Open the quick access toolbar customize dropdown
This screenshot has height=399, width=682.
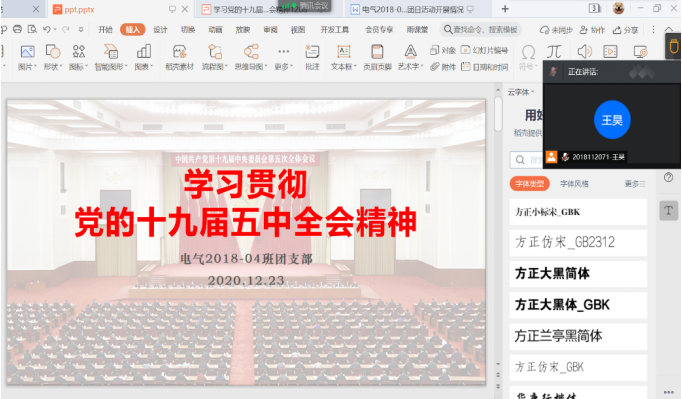(81, 30)
